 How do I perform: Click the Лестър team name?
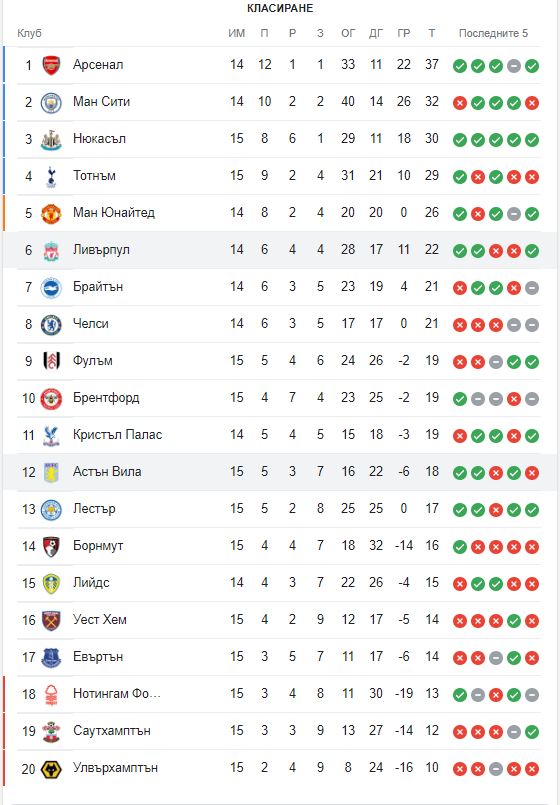pyautogui.click(x=94, y=509)
